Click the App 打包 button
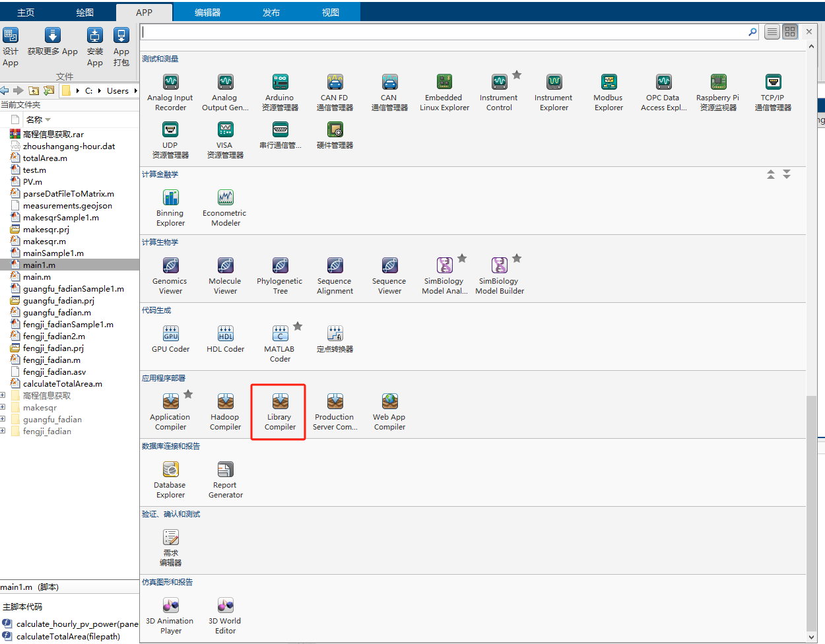The image size is (825, 644). coord(121,47)
